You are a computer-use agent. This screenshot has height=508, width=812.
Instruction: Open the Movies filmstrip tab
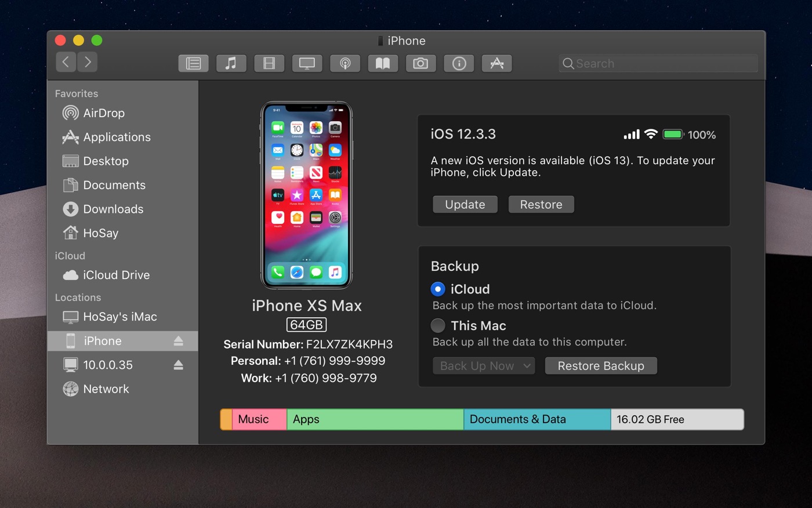coord(269,63)
